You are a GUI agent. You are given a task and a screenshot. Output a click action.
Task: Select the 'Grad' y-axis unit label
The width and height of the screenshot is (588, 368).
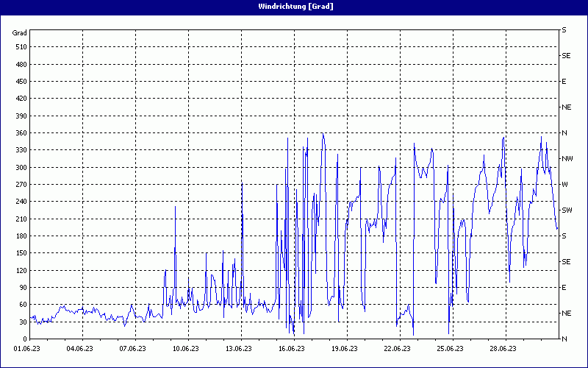pyautogui.click(x=20, y=33)
